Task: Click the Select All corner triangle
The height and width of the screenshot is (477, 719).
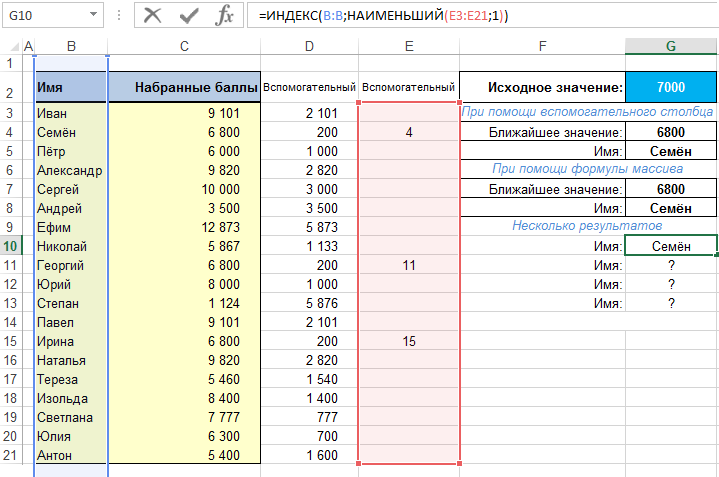Action: click(11, 47)
